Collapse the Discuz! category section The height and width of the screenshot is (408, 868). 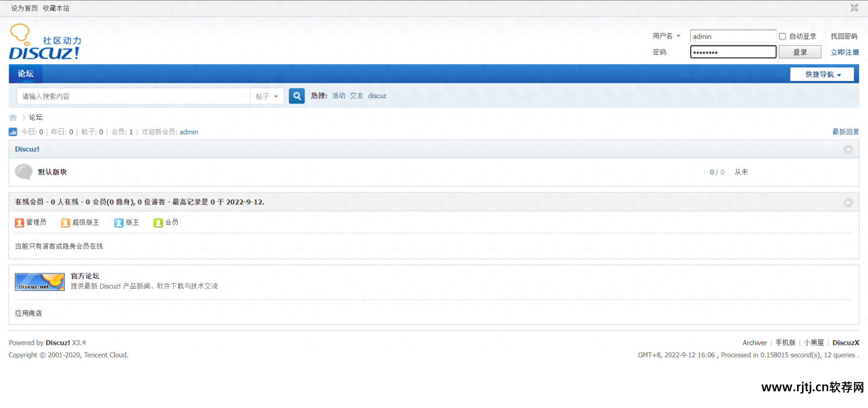coord(848,149)
